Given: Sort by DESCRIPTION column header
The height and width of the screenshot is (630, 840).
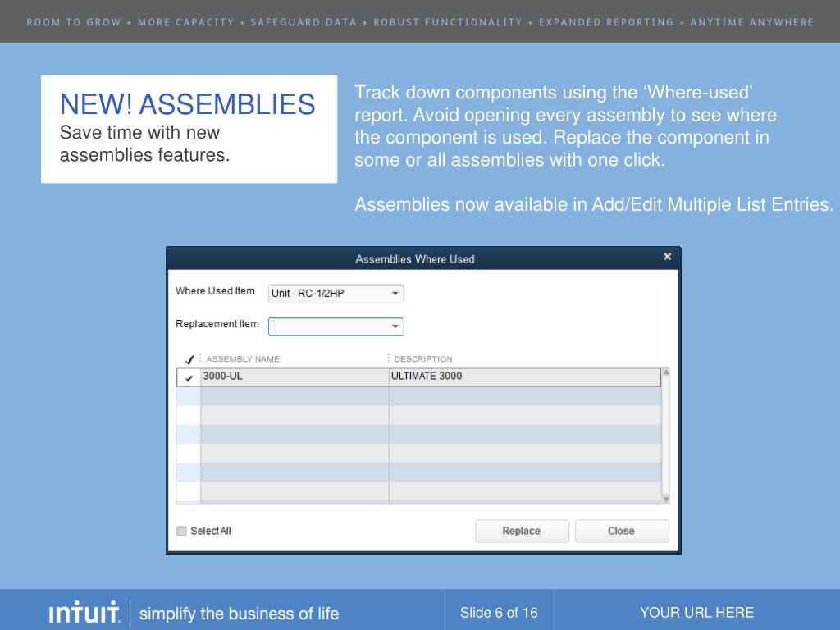Looking at the screenshot, I should (423, 359).
